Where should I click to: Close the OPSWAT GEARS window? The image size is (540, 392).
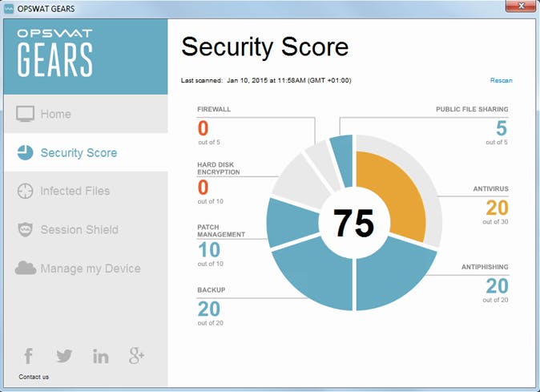[x=521, y=6]
